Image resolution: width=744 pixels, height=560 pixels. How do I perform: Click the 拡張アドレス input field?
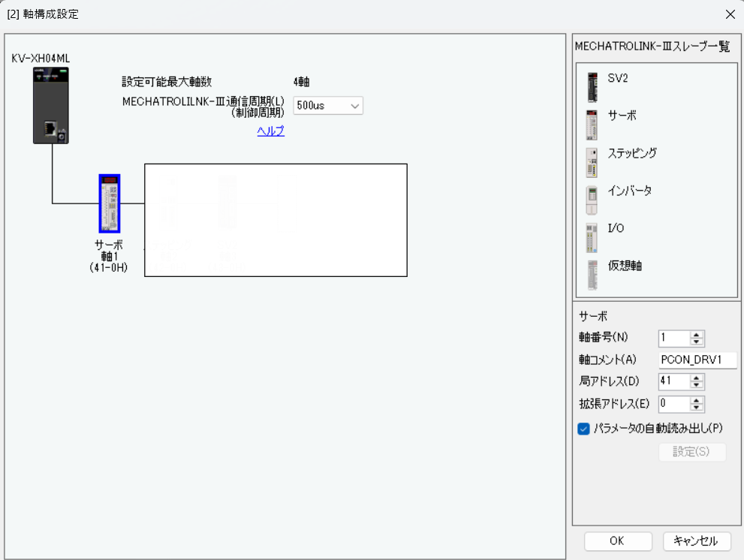point(674,404)
